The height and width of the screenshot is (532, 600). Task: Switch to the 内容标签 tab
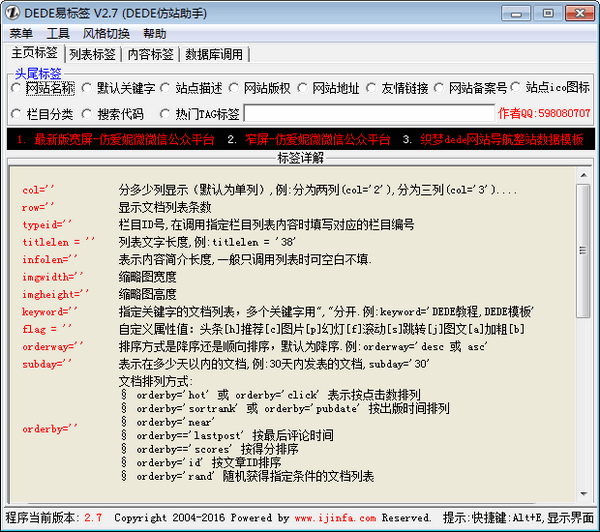click(x=150, y=54)
